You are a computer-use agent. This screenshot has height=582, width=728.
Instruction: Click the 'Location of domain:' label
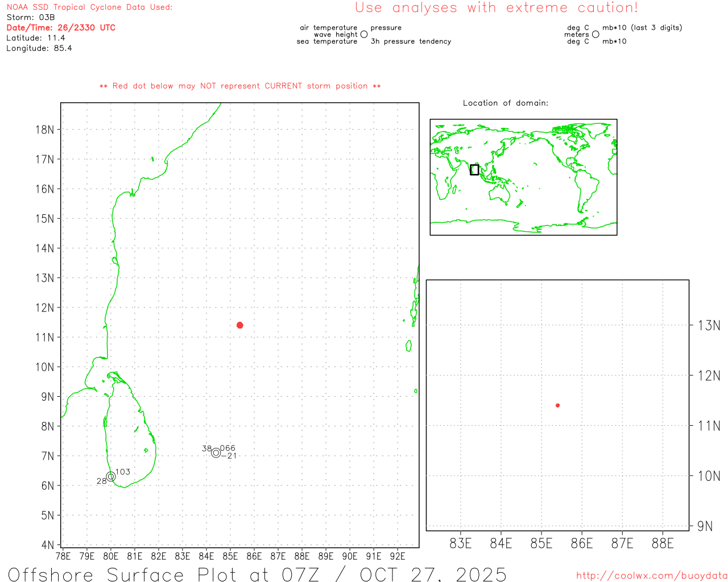tap(505, 103)
